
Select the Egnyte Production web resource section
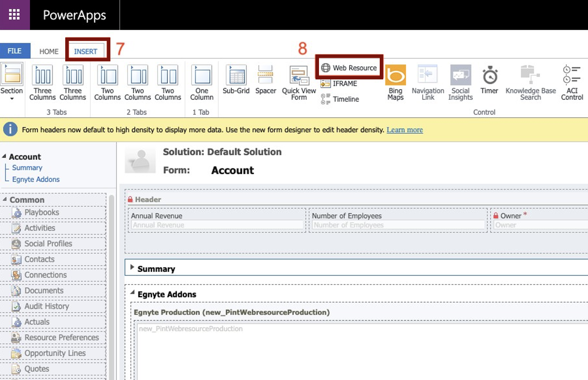click(x=232, y=312)
